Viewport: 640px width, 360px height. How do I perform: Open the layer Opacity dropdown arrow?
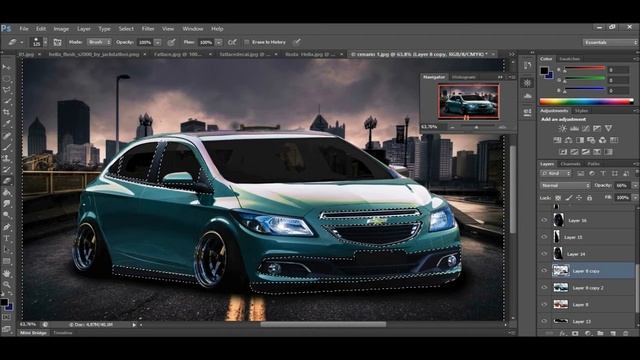coord(635,185)
